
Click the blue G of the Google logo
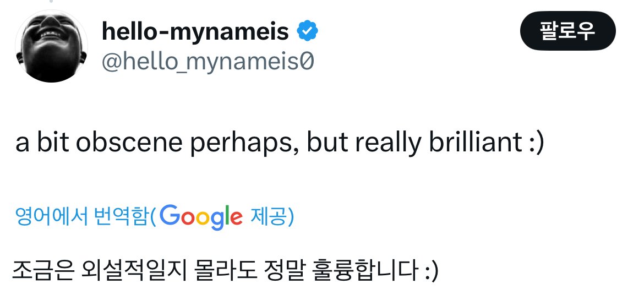pos(172,216)
